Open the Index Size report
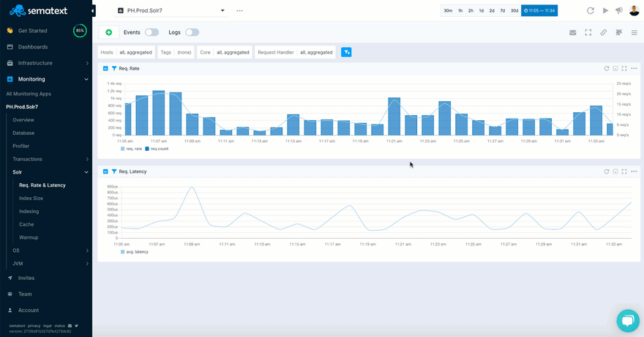This screenshot has width=644, height=337. point(31,198)
